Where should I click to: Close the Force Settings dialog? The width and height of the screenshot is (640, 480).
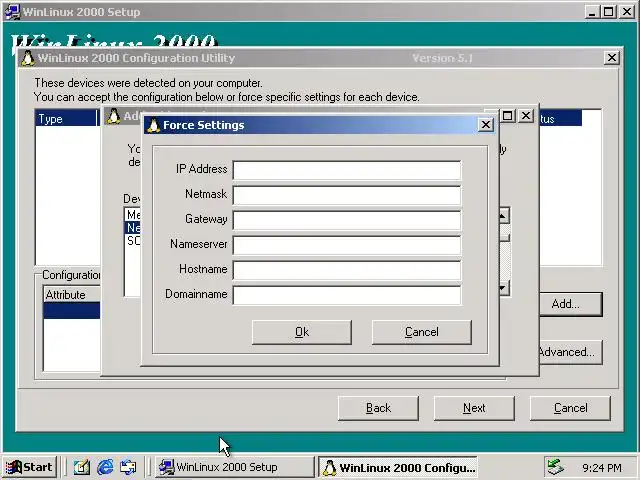point(486,124)
